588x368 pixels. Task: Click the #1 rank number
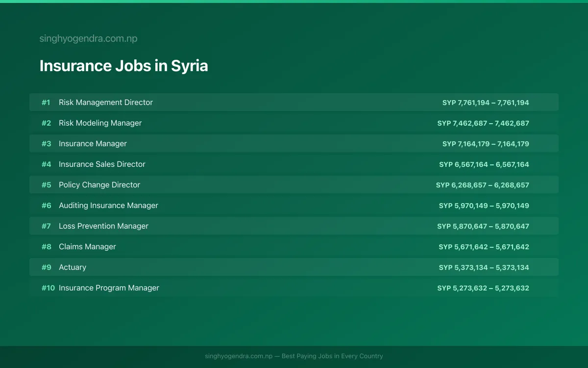(46, 103)
